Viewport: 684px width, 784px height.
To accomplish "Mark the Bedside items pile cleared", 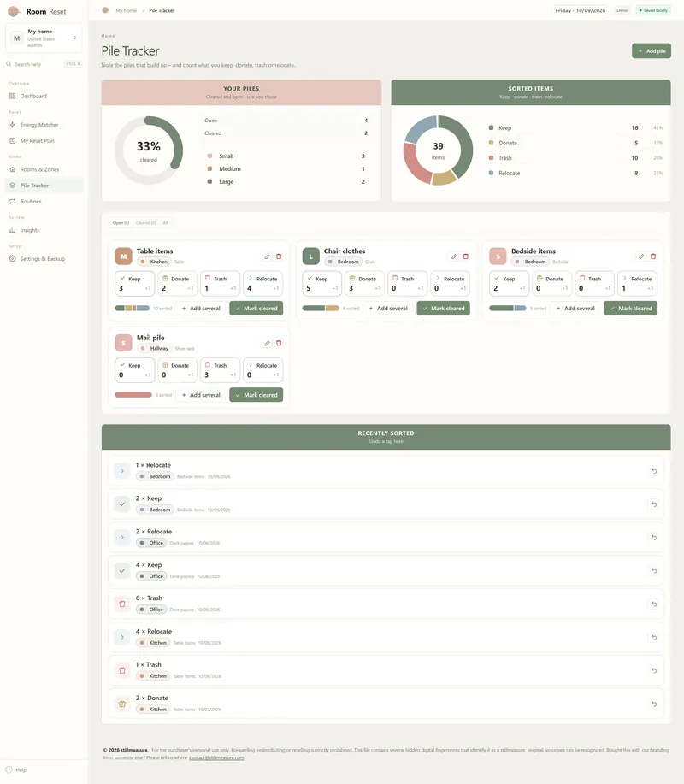I will point(630,309).
